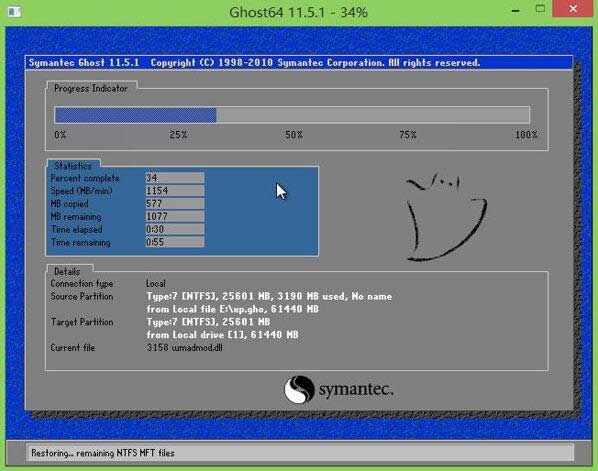
Task: Click the Time remaining value field
Action: click(x=175, y=242)
